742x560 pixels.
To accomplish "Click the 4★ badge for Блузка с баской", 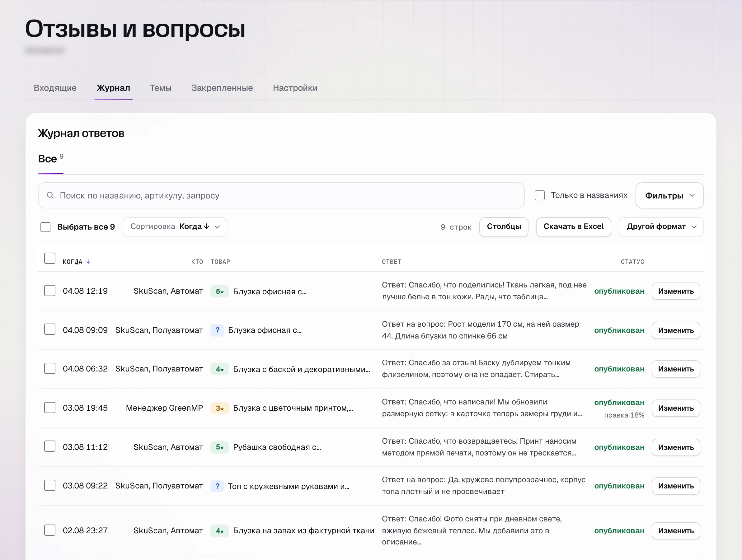I will click(220, 369).
